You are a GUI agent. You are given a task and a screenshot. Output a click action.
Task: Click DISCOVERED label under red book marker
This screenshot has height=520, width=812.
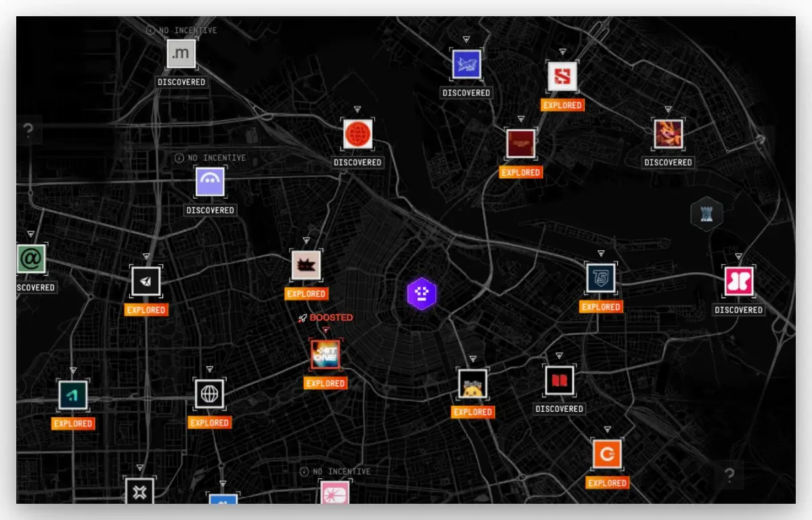click(x=560, y=408)
